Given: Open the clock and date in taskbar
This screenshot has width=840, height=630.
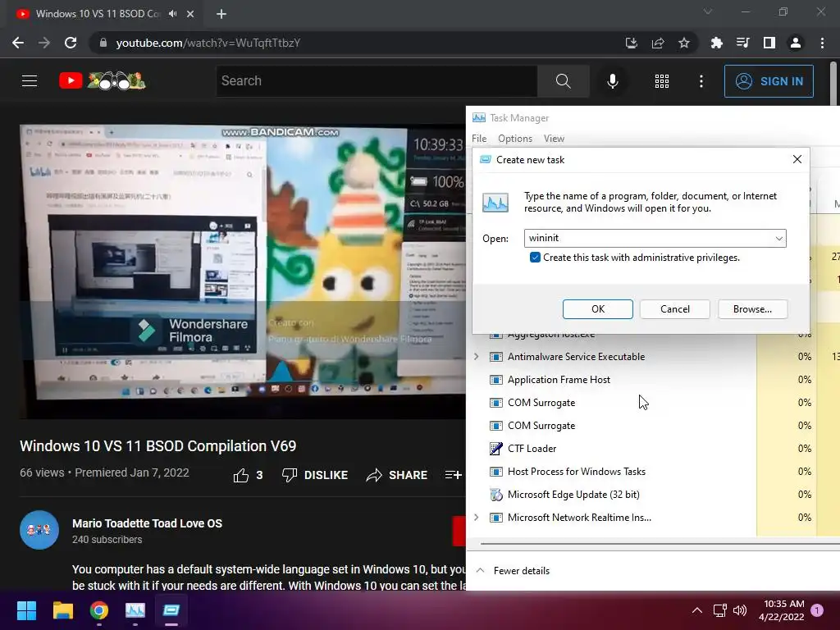Looking at the screenshot, I should pos(782,610).
